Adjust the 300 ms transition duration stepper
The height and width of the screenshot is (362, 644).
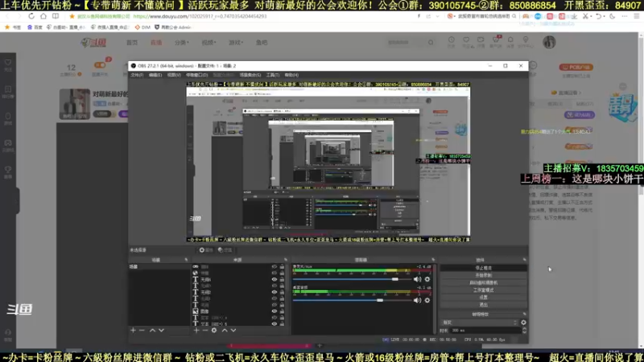[x=525, y=331]
